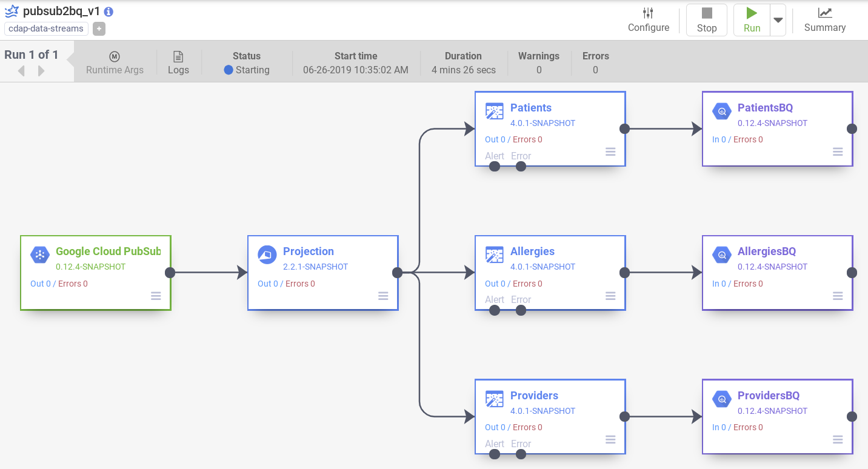The width and height of the screenshot is (868, 469).
Task: Go to the previous run arrow
Action: tap(21, 71)
